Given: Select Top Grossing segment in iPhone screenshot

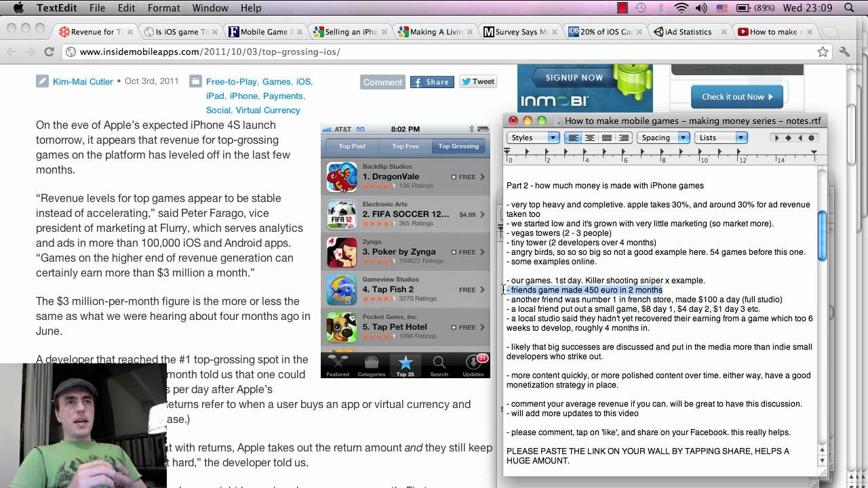Looking at the screenshot, I should click(x=458, y=146).
